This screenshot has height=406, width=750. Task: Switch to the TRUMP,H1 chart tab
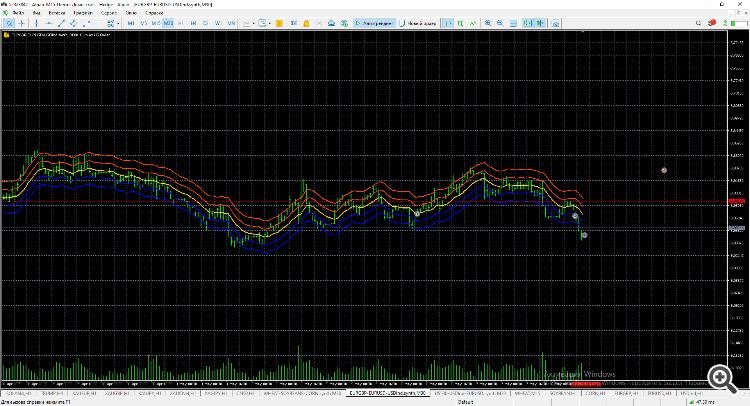pyautogui.click(x=52, y=393)
